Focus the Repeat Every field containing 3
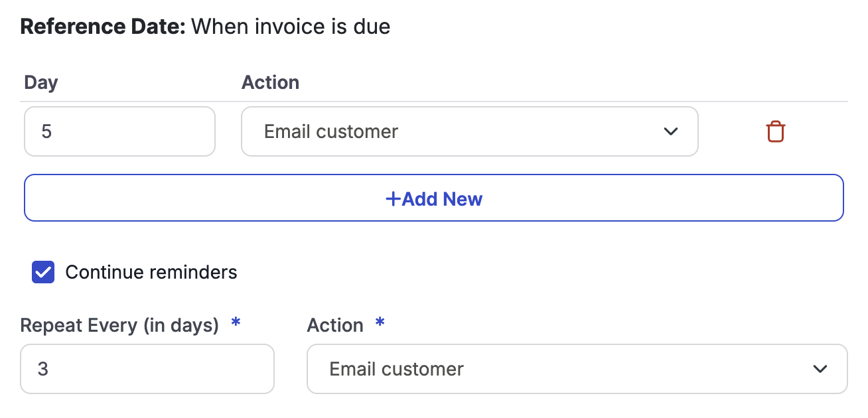Viewport: 868px width, 418px height. [147, 369]
